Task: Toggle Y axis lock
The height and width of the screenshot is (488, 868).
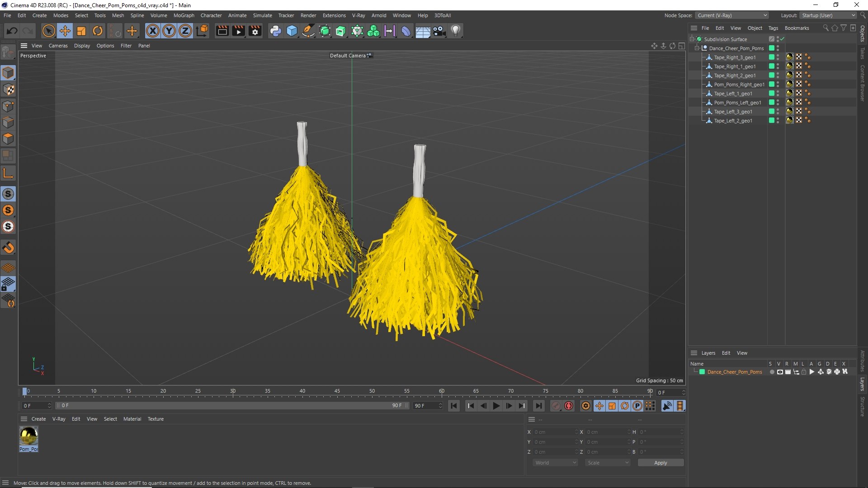Action: pyautogui.click(x=169, y=31)
